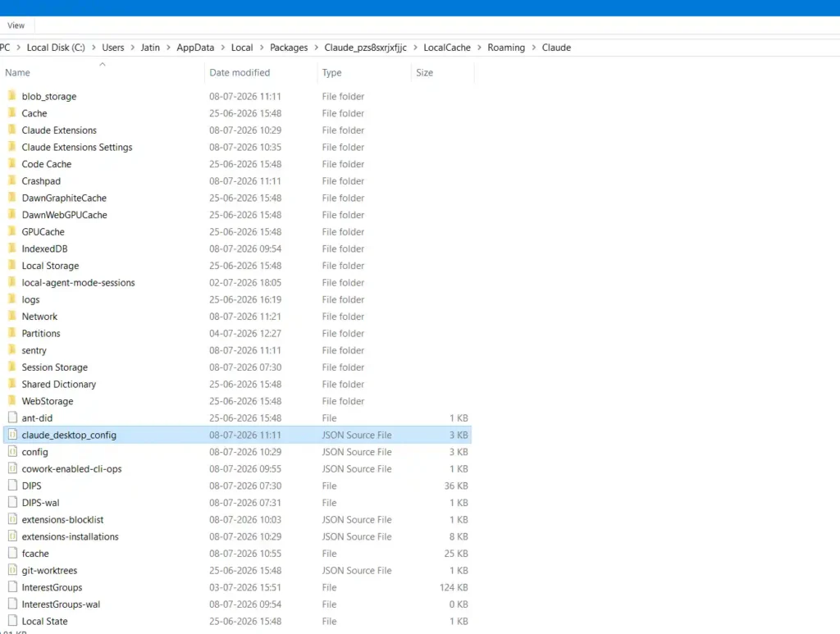Select the fcache file name
The width and height of the screenshot is (840, 634).
35,553
